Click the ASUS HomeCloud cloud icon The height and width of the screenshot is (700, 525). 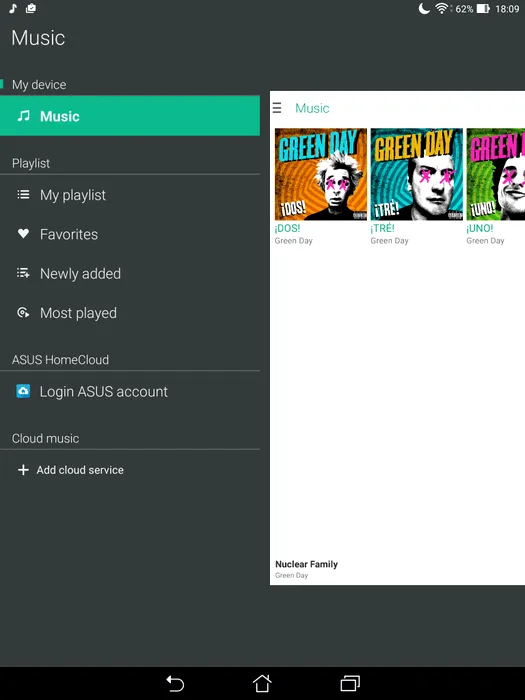pyautogui.click(x=23, y=391)
